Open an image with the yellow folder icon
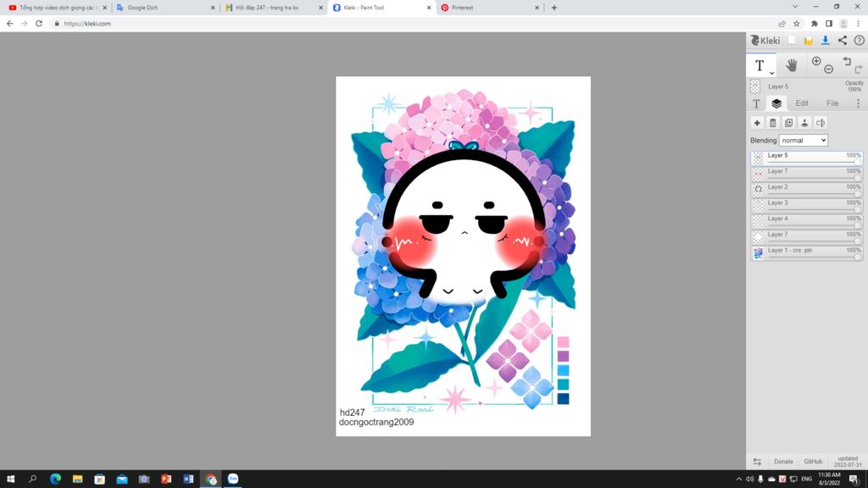 [808, 41]
